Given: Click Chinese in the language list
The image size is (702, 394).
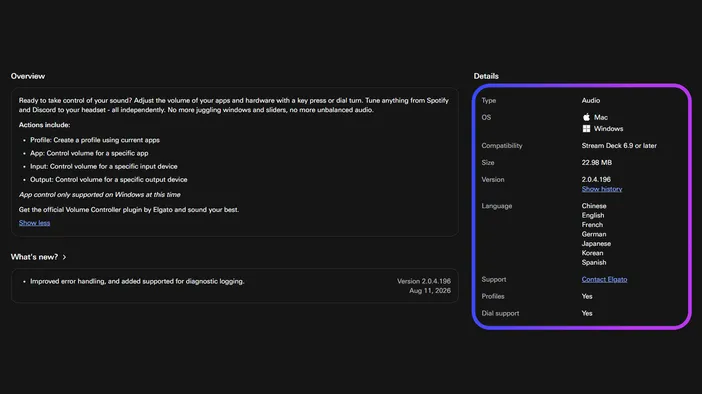Looking at the screenshot, I should tap(594, 206).
